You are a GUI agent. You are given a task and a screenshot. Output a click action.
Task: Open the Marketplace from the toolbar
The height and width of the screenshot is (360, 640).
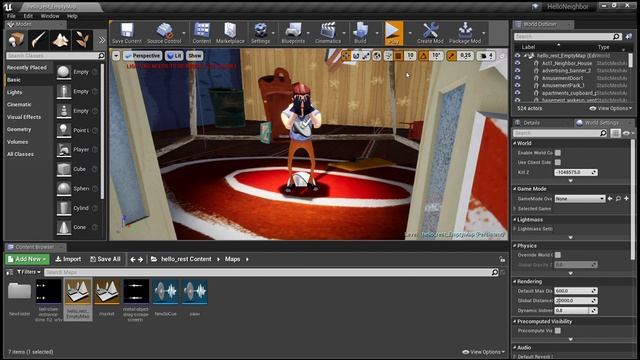[x=230, y=33]
